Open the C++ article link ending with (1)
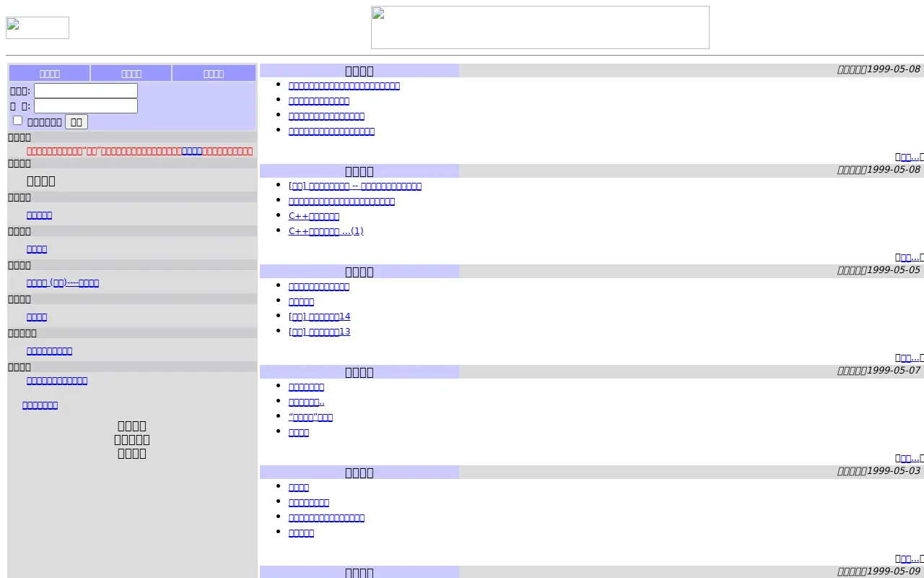Screen dimensions: 924x578 [x=326, y=231]
